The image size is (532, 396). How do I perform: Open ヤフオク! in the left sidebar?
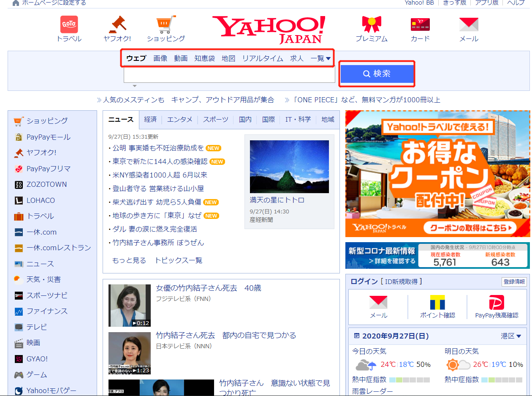coord(41,153)
